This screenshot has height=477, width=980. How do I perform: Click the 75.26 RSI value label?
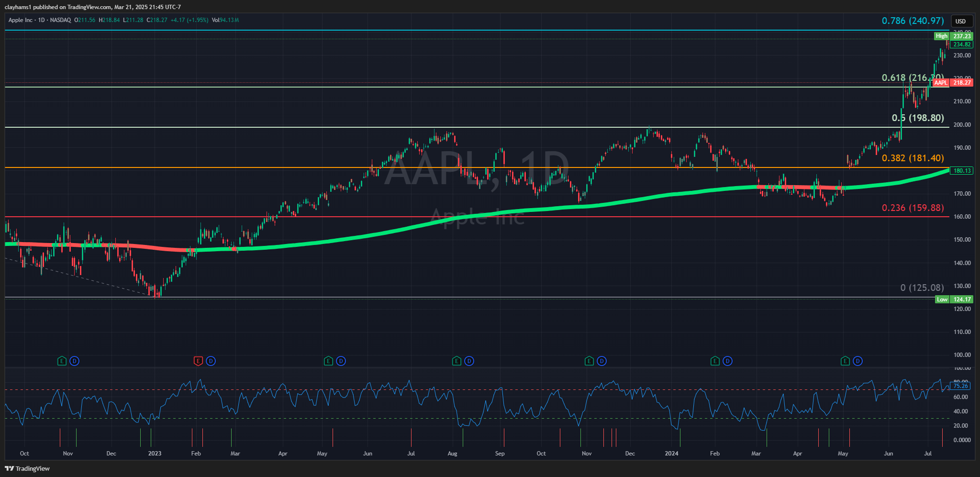(960, 386)
